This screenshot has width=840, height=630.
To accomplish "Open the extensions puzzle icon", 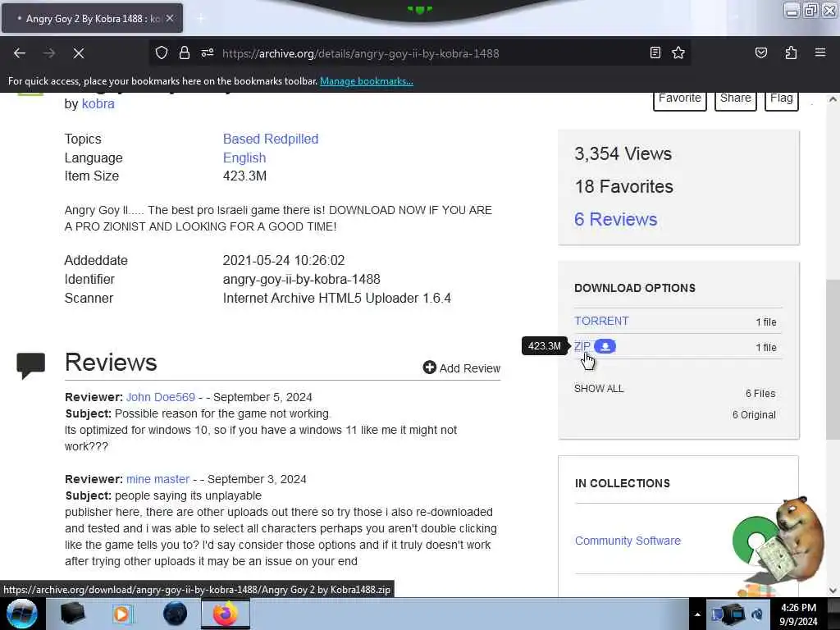I will (x=791, y=52).
